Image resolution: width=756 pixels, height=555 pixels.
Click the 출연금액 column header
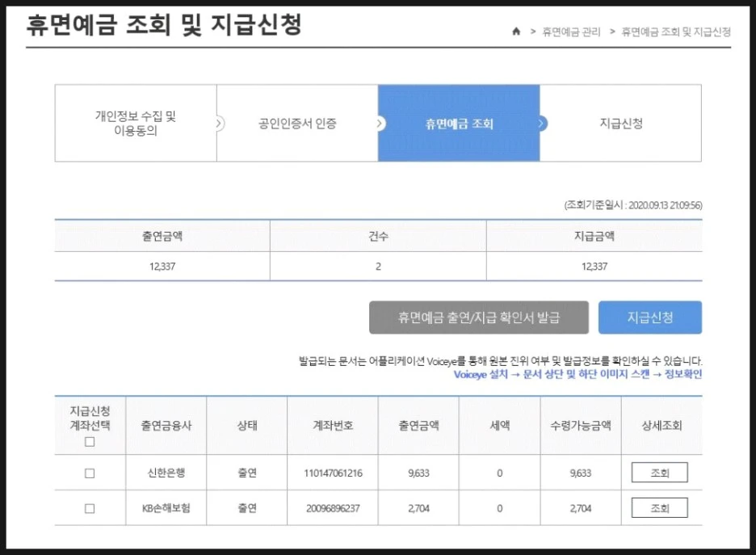162,235
